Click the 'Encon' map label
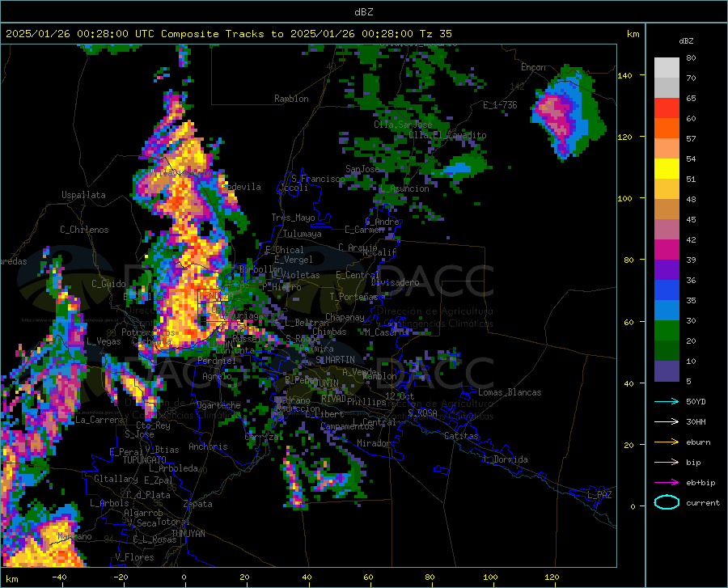728x588 pixels. pyautogui.click(x=533, y=67)
